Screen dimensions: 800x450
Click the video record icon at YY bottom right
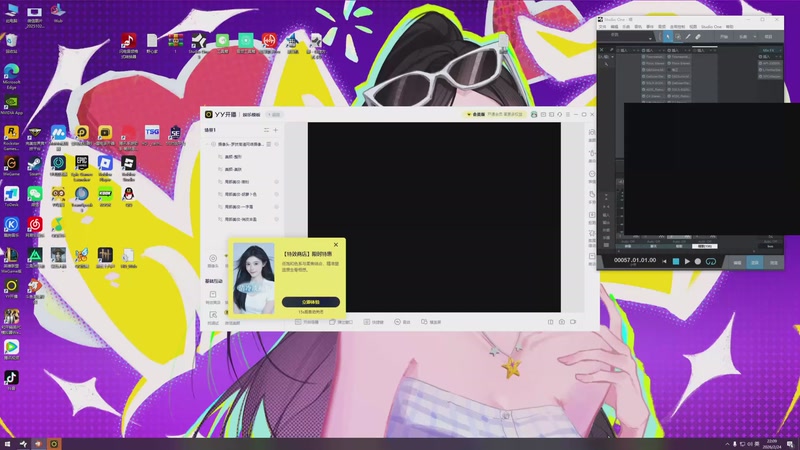pyautogui.click(x=573, y=322)
